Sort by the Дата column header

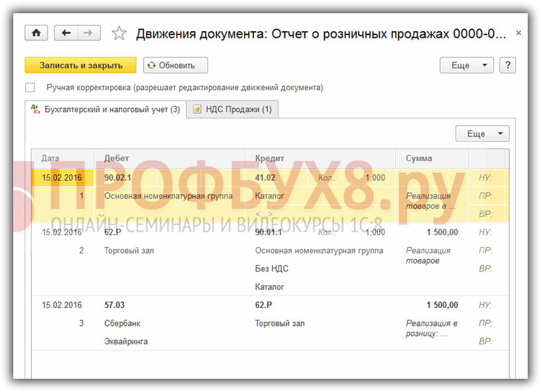click(x=50, y=158)
